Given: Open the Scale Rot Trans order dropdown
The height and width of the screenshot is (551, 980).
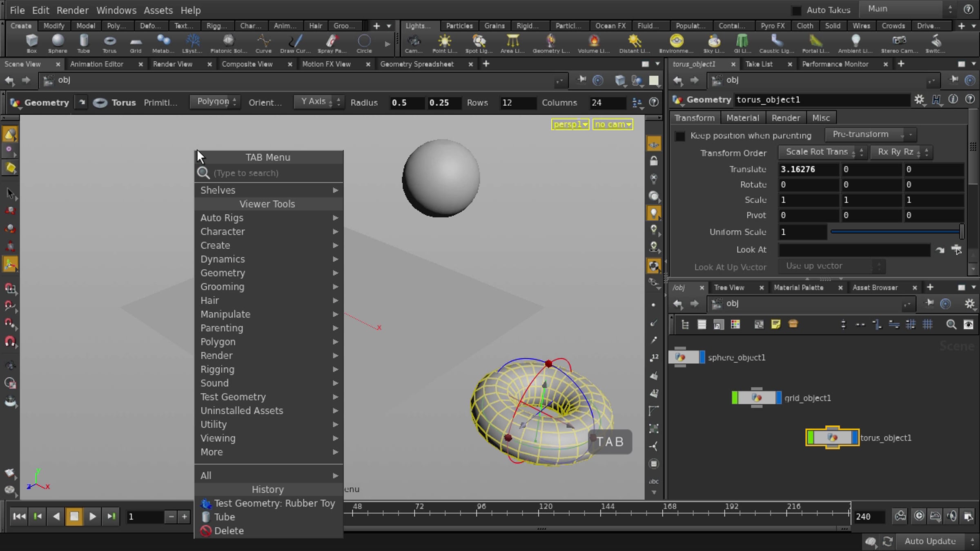Looking at the screenshot, I should click(x=822, y=152).
